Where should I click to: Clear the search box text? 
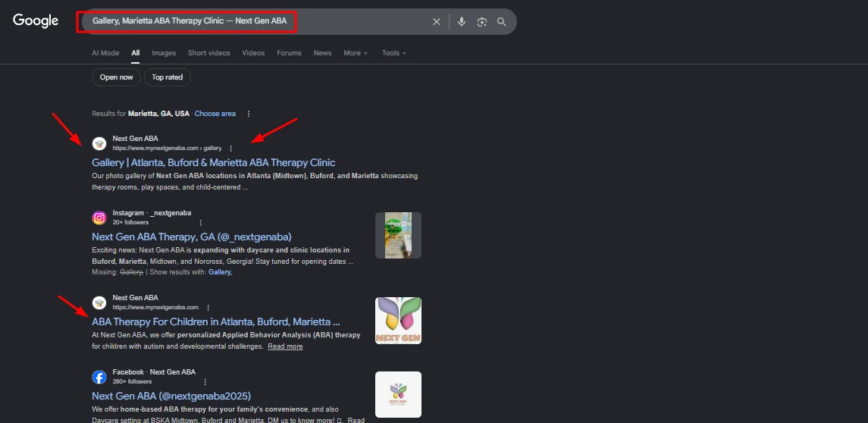pyautogui.click(x=436, y=22)
